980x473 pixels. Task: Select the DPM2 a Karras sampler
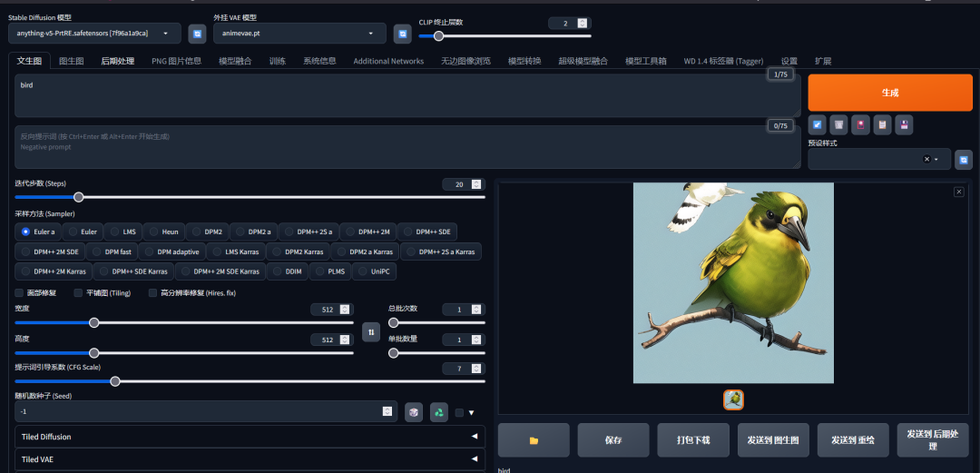pos(365,251)
